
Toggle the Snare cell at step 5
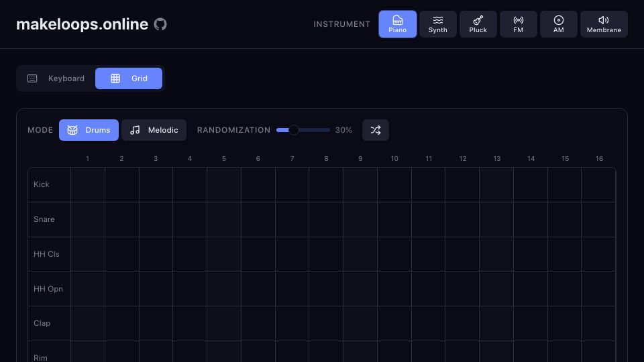click(224, 219)
